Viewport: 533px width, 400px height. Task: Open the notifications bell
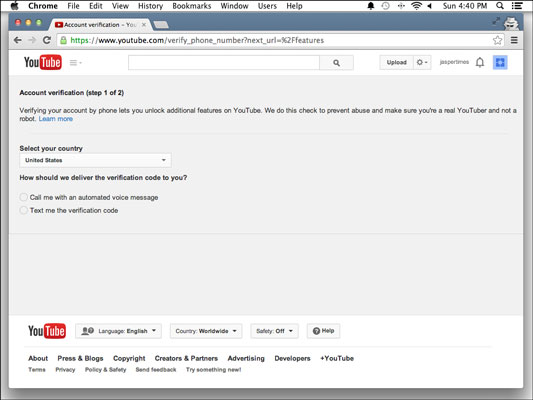(x=480, y=63)
